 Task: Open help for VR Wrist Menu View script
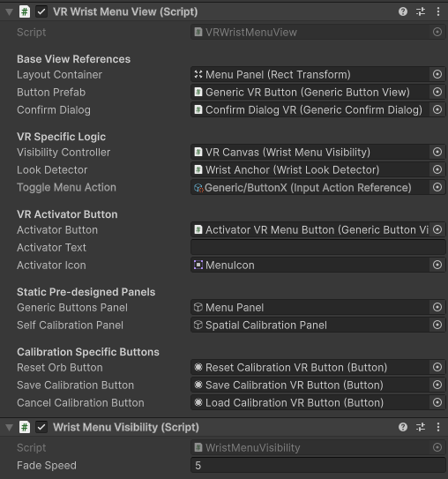[x=403, y=12]
